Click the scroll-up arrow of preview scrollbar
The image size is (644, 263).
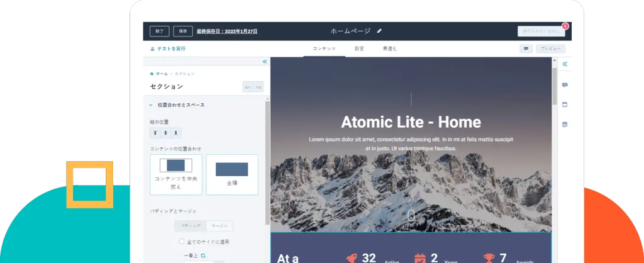pyautogui.click(x=555, y=60)
